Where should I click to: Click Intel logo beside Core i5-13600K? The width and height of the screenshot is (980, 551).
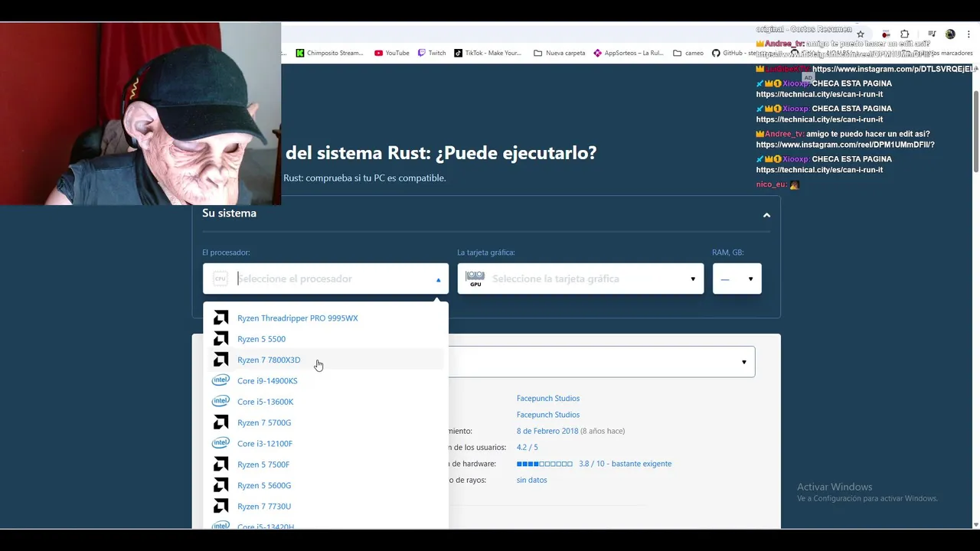pos(220,401)
